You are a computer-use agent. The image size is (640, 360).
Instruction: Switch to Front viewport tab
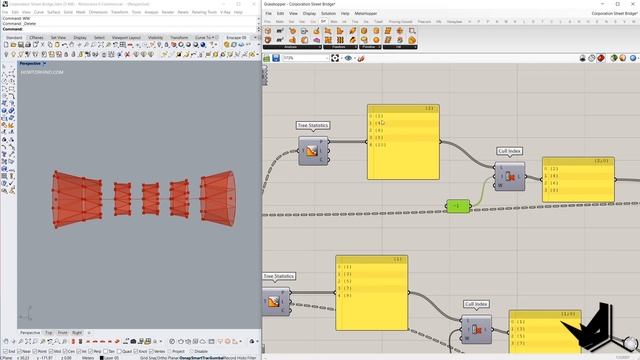point(62,333)
